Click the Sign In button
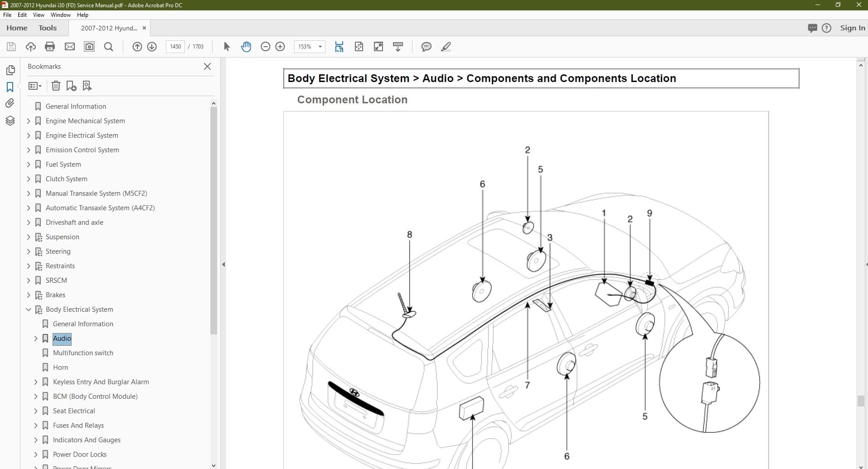The image size is (868, 469). click(x=853, y=28)
